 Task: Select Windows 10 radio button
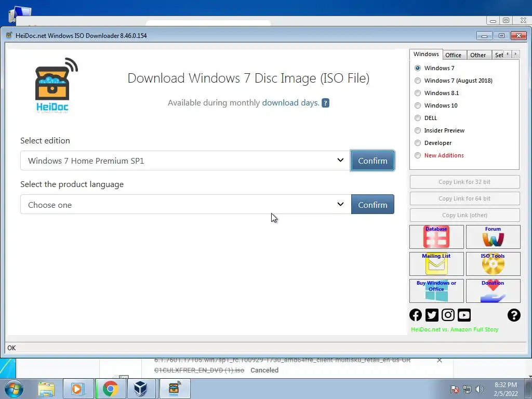(418, 105)
